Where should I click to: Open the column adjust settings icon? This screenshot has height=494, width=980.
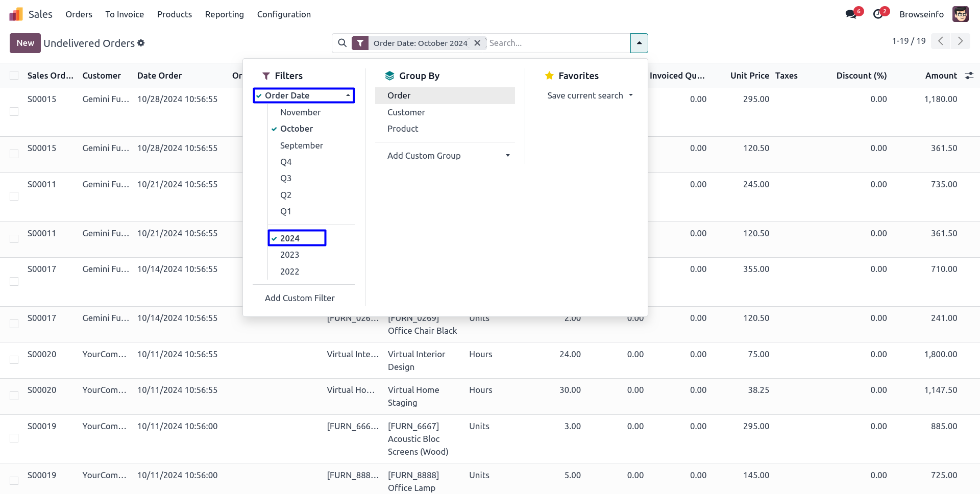969,76
